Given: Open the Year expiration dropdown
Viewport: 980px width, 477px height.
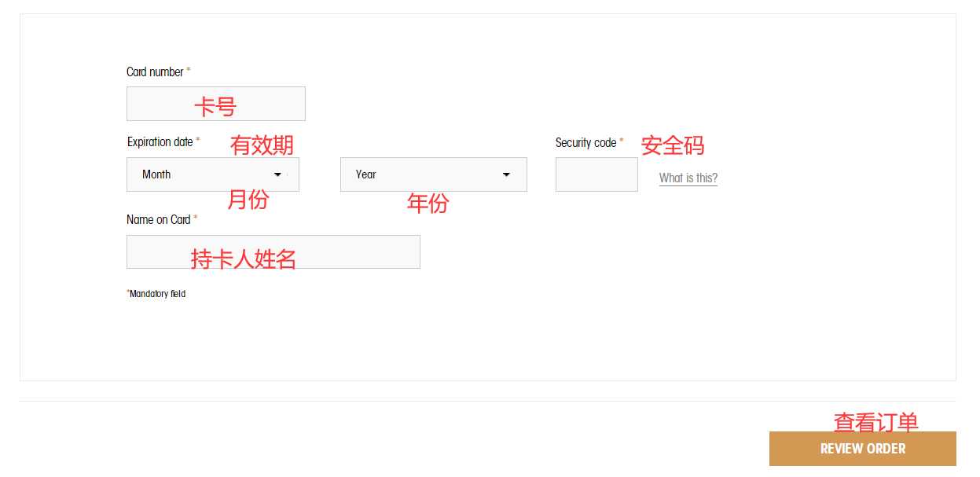Looking at the screenshot, I should (433, 174).
